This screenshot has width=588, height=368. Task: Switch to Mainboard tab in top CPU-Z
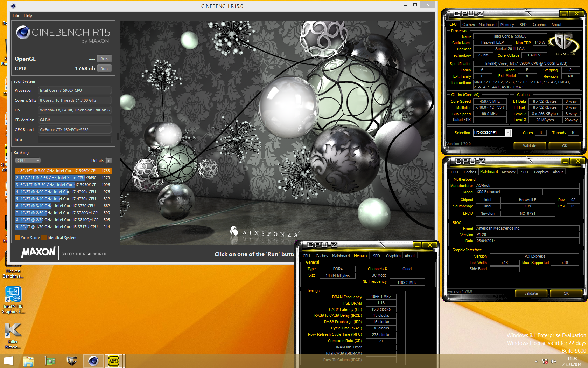488,25
